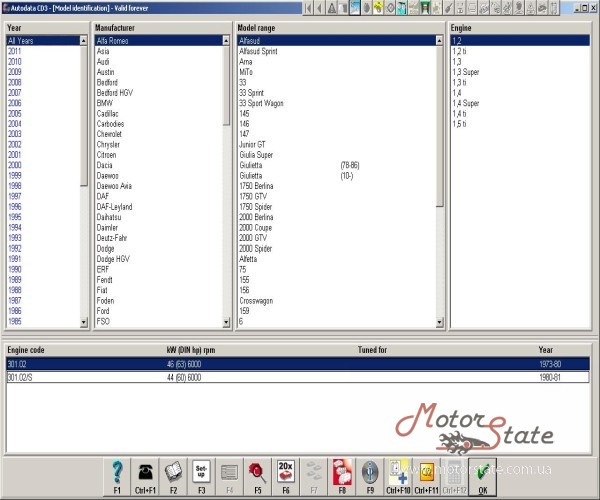Click the highlighted blue top toolbar icon
The width and height of the screenshot is (600, 500).
(x=355, y=8)
